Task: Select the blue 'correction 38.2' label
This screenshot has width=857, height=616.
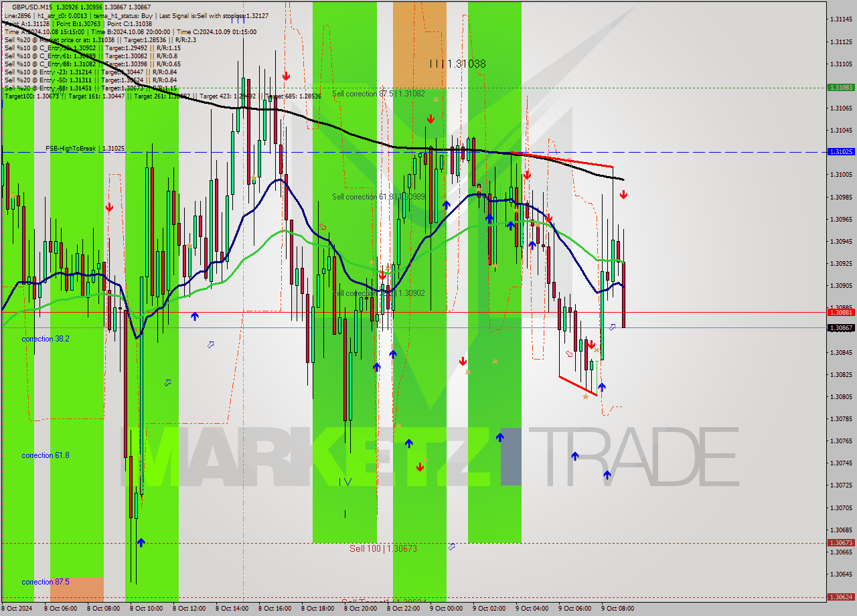Action: click(x=45, y=339)
